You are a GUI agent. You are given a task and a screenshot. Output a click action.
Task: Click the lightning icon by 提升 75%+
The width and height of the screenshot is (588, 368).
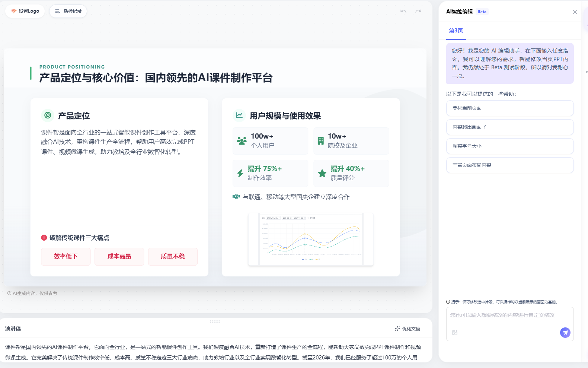(x=240, y=173)
